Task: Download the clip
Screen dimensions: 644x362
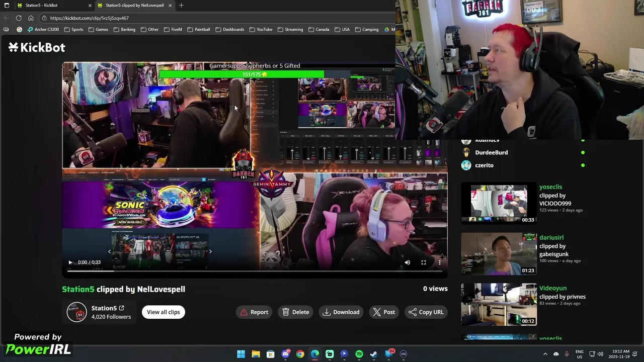Action: click(341, 312)
